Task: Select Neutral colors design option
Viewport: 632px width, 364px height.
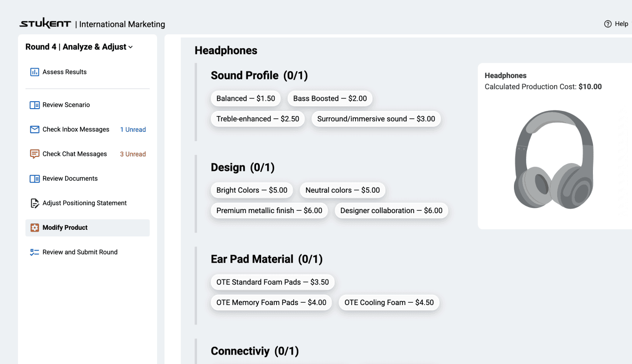Action: tap(342, 190)
